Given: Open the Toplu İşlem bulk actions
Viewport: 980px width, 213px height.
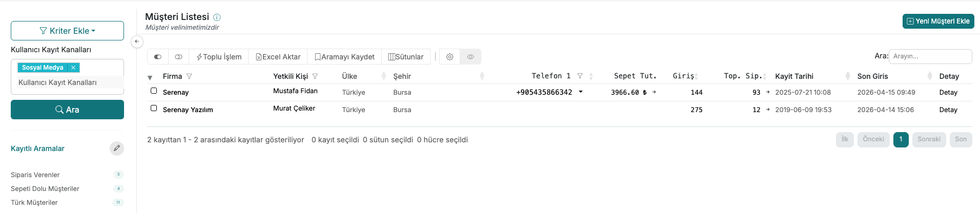Looking at the screenshot, I should (x=219, y=57).
